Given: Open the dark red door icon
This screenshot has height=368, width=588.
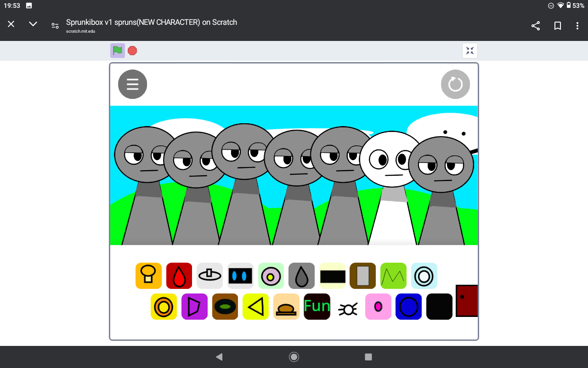Looking at the screenshot, I should 467,301.
